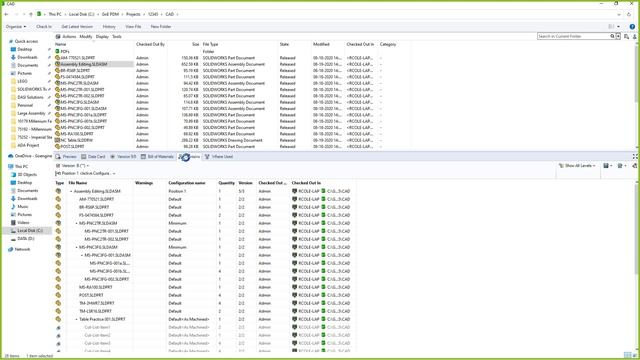This screenshot has height=360, width=640.
Task: Collapse MS-PNC2TR.SLDASM tree node
Action: coord(76,223)
